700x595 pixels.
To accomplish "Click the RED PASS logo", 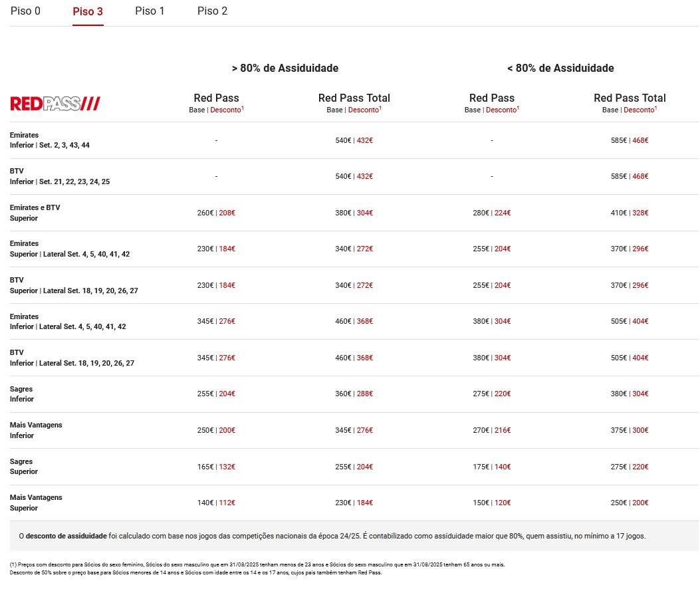I will pyautogui.click(x=55, y=104).
